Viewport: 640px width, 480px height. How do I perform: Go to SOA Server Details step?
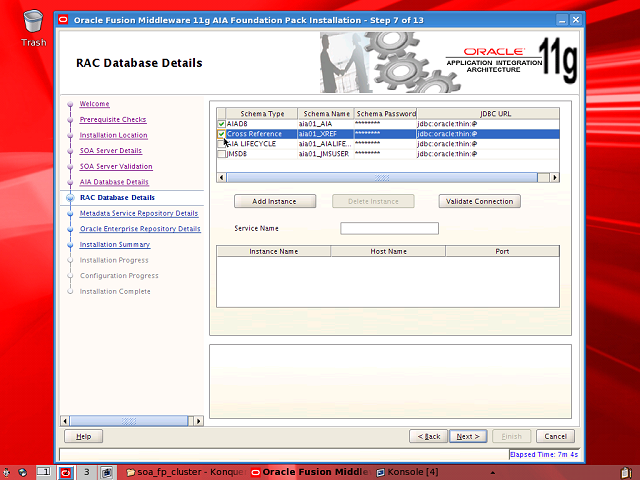[111, 151]
